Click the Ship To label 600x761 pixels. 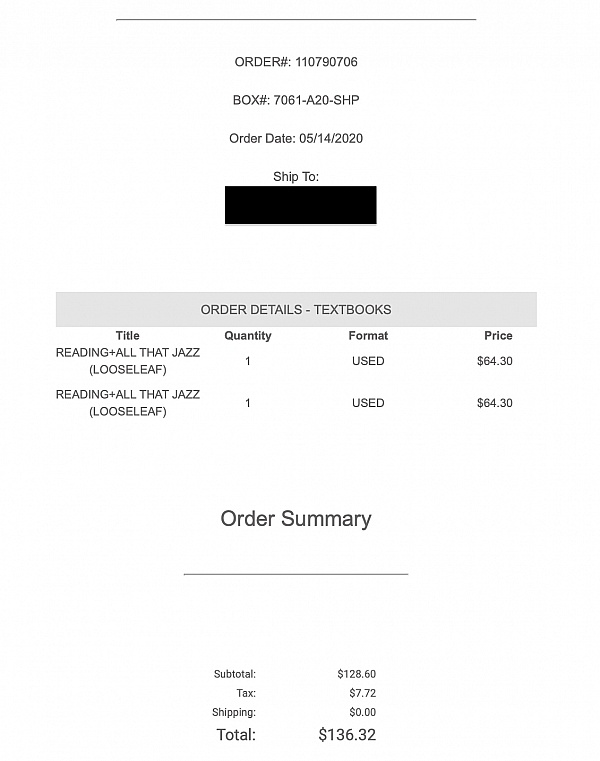coord(296,177)
